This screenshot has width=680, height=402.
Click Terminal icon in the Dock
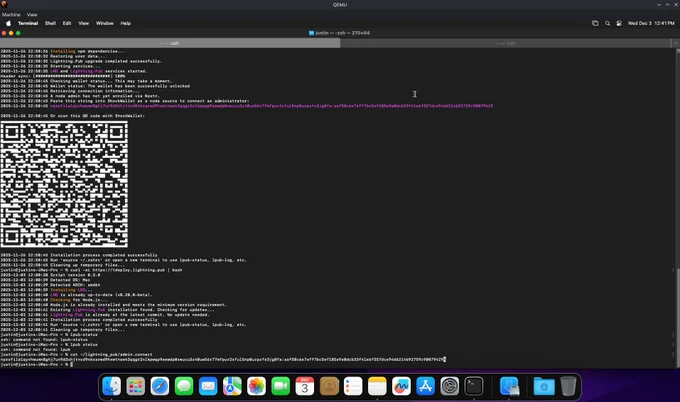474,386
